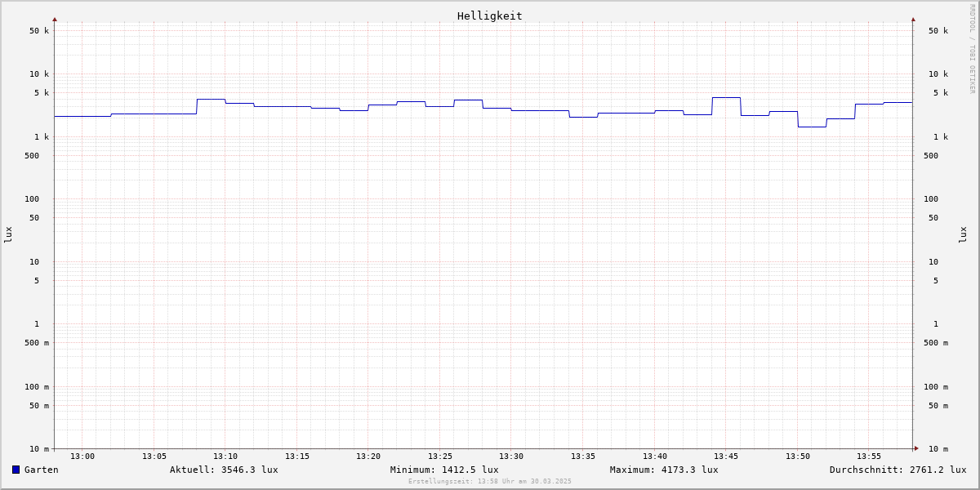Click the left axis 5 k label

coord(42,93)
